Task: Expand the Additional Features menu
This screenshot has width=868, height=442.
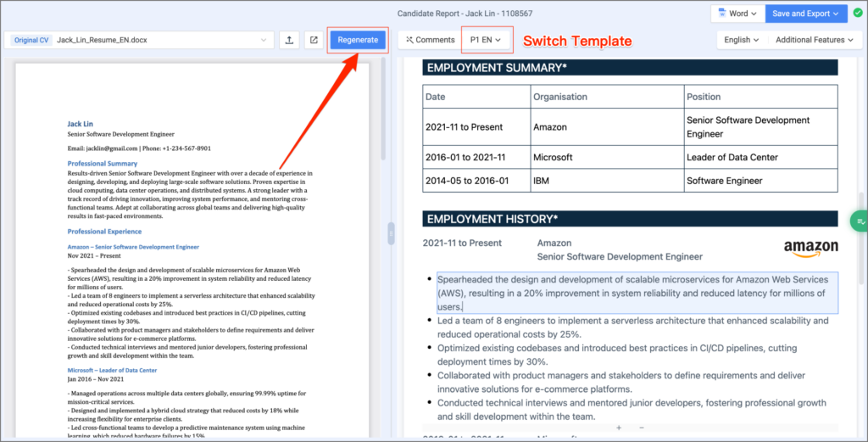Action: point(815,40)
